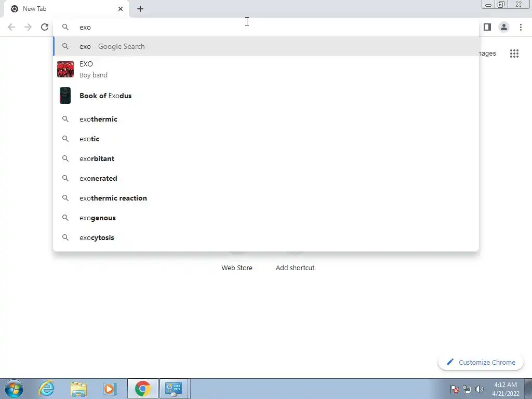Open Action Center flag icon
Screen dimensions: 532x399
pyautogui.click(x=455, y=389)
